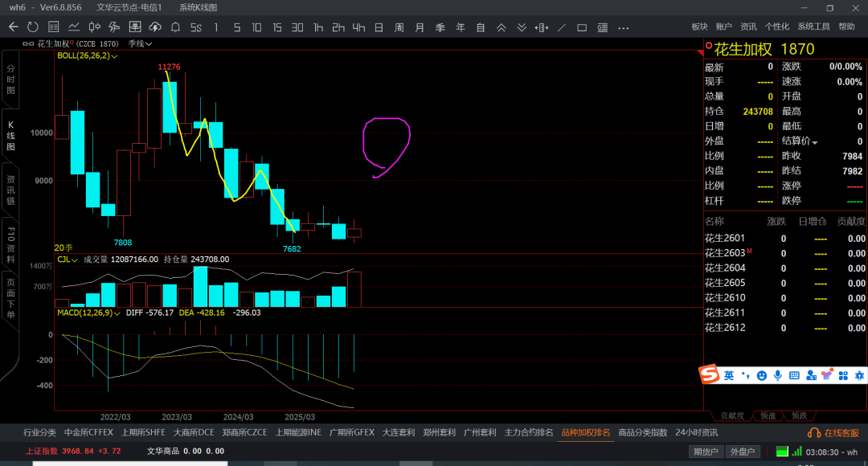Switch to weekly 周 period
The width and height of the screenshot is (868, 466).
coord(399,27)
